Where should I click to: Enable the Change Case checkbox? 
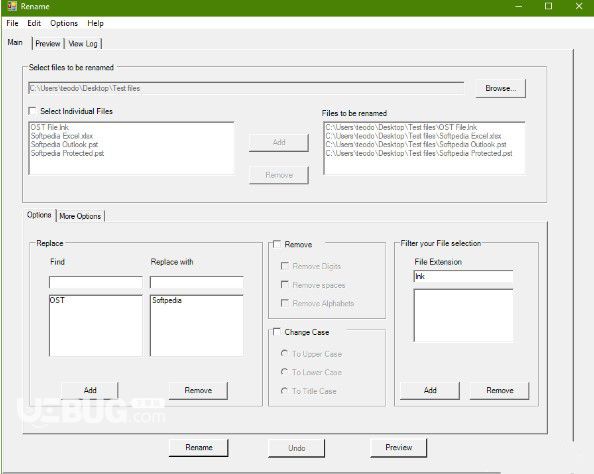tap(277, 332)
